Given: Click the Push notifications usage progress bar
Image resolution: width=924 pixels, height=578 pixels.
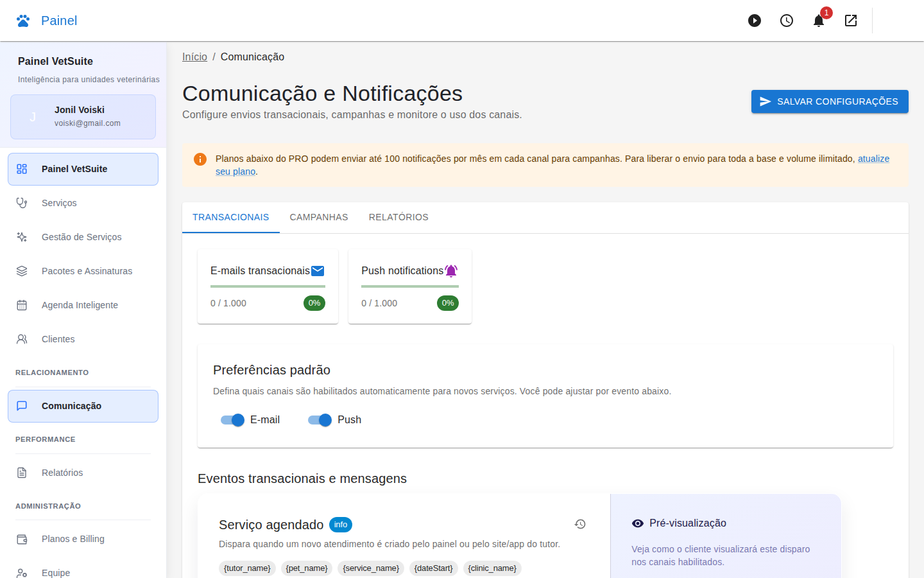Looking at the screenshot, I should click(410, 286).
